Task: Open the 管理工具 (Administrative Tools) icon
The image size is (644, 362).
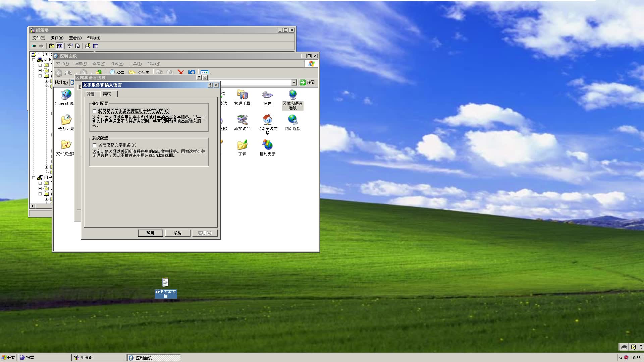Action: tap(242, 95)
